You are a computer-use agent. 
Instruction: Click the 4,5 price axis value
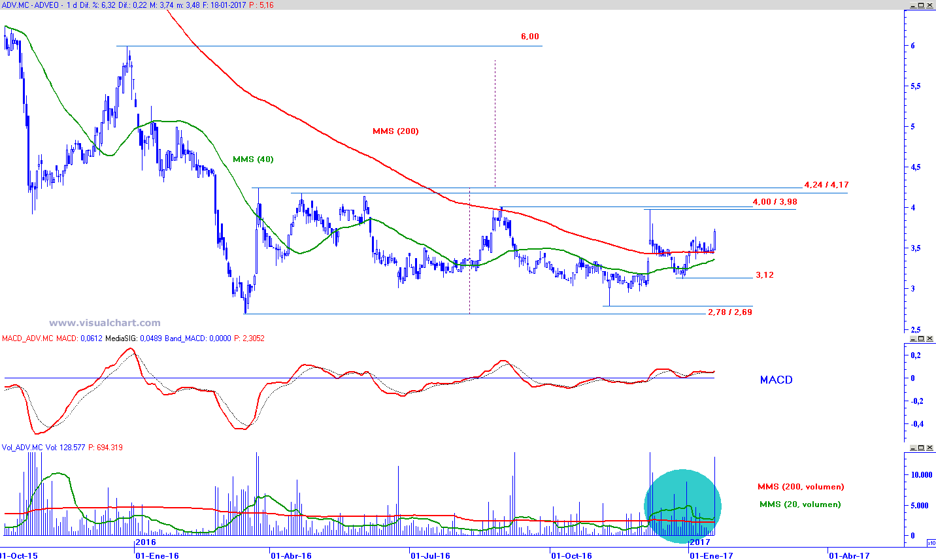click(x=916, y=167)
